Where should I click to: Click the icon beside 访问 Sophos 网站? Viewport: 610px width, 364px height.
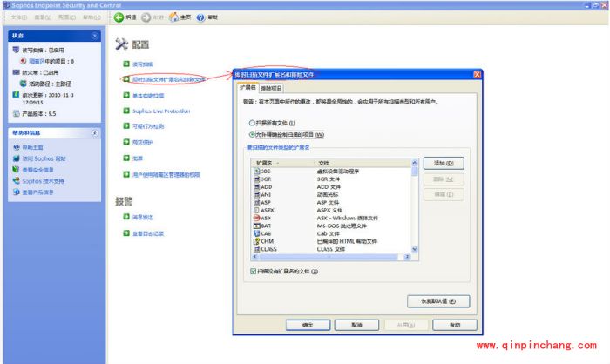pyautogui.click(x=16, y=158)
